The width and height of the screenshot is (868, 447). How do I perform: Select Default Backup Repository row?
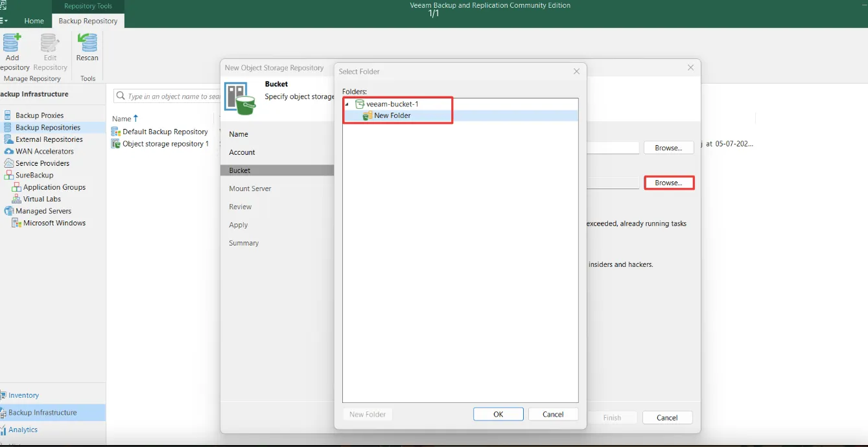tap(165, 132)
